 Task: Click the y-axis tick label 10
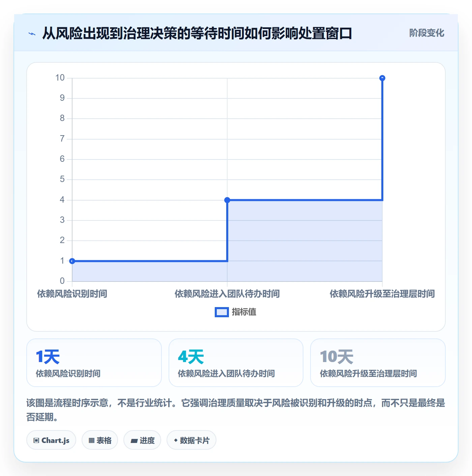pos(60,78)
